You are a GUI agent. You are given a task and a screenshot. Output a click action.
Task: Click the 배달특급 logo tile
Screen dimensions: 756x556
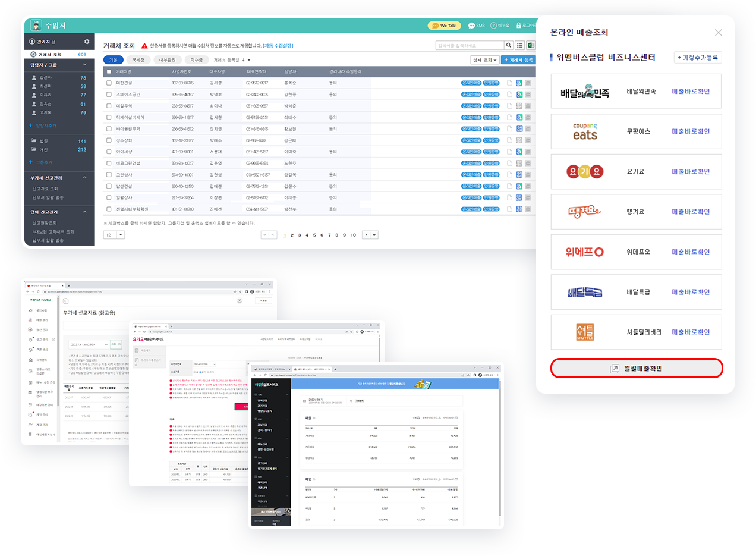click(x=585, y=292)
